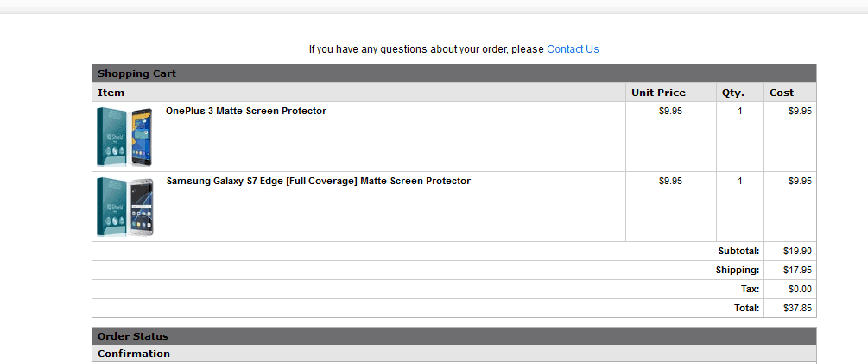868x364 pixels.
Task: Click the 'Order Status' section header
Action: (x=454, y=336)
